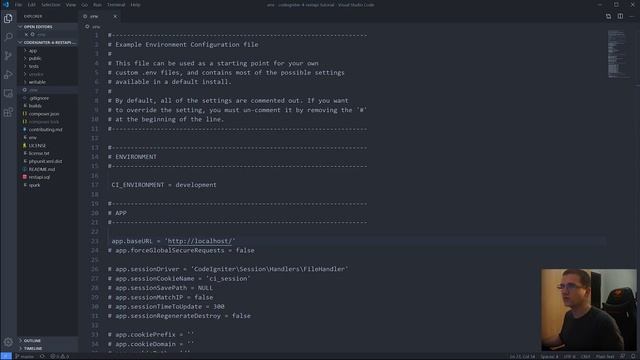Change Plain Text language mode
640x360 pixels.
click(x=605, y=356)
